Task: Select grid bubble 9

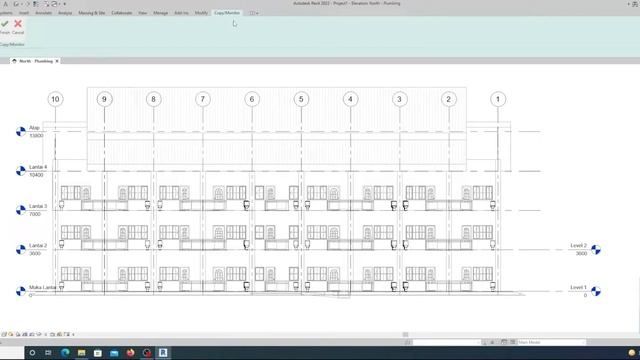Action: 104,99
